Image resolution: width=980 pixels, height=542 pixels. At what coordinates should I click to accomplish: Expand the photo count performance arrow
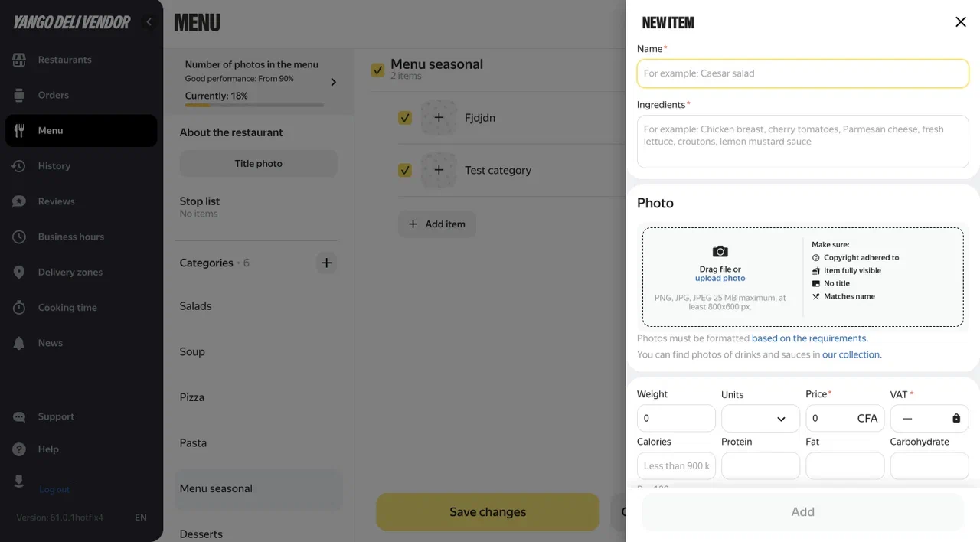click(333, 82)
